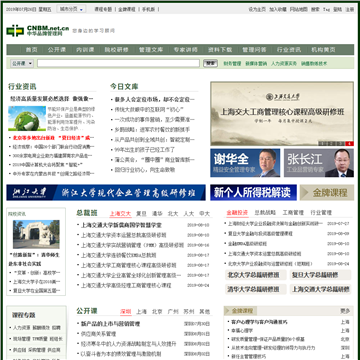Select the 北京 tab under 公开课

coord(157,312)
